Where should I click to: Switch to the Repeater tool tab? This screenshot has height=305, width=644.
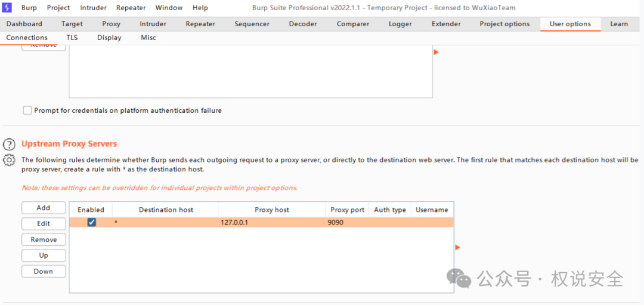click(200, 24)
